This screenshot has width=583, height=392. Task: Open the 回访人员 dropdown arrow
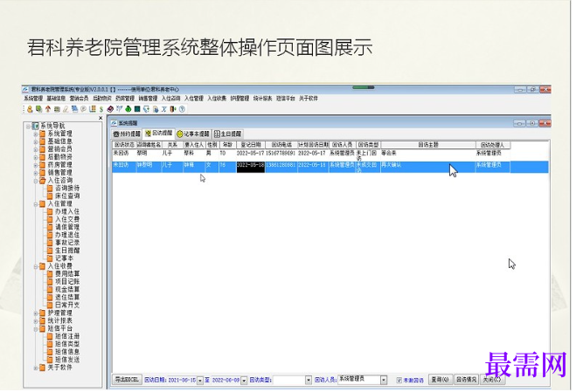point(384,380)
